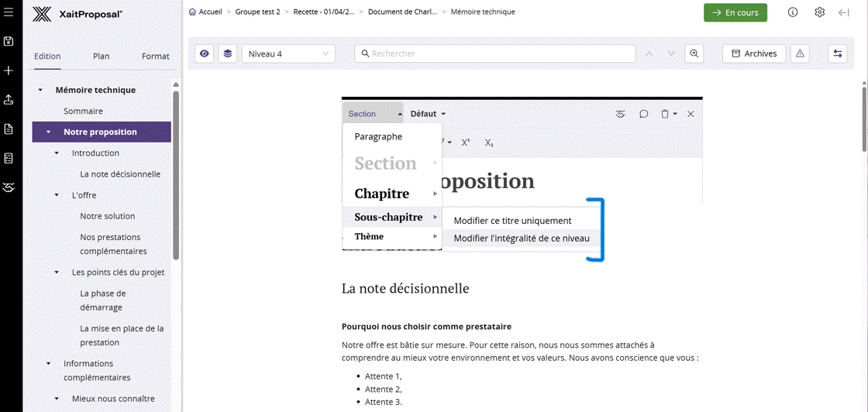The image size is (868, 412).
Task: Close the editor toolbar with X
Action: pos(691,114)
